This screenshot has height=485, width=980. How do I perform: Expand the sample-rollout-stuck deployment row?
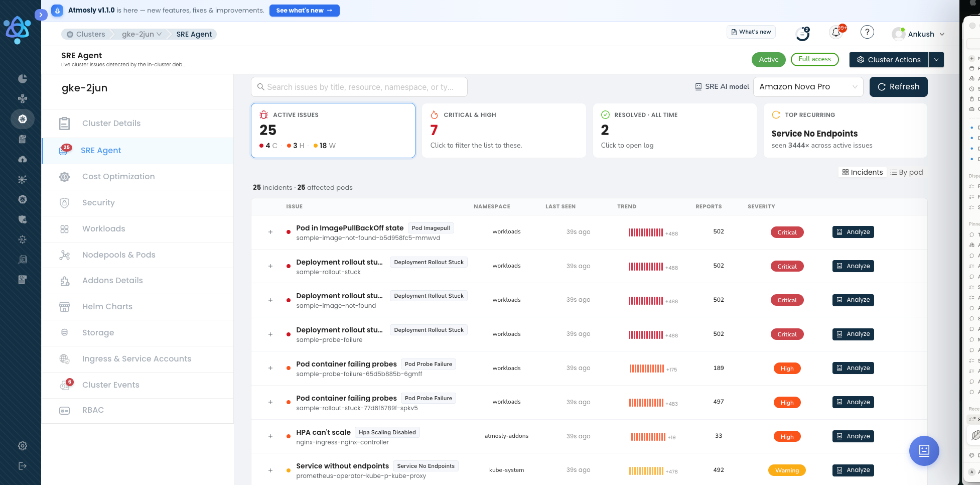pos(270,266)
